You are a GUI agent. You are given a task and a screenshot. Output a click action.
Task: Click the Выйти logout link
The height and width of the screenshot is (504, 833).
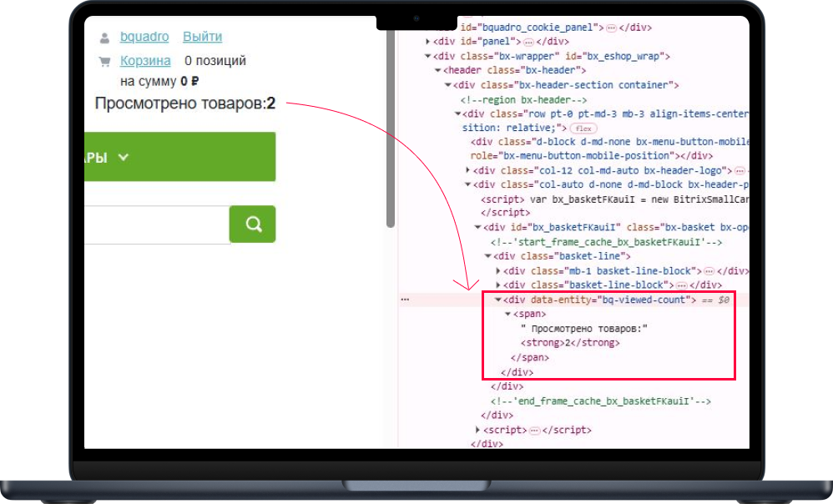point(202,37)
